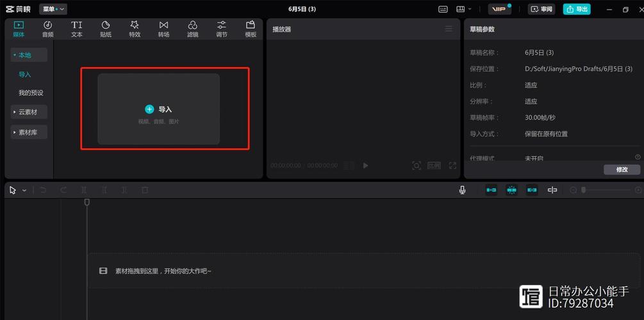Open the select-tool mode dropdown arrow
The height and width of the screenshot is (320, 644).
[x=24, y=190]
